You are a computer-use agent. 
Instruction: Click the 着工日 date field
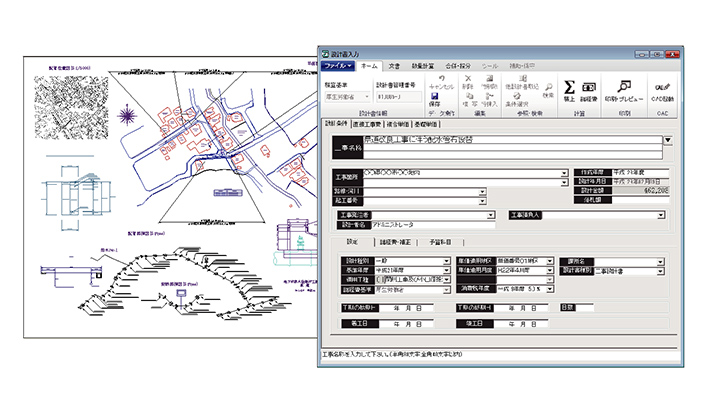406,324
